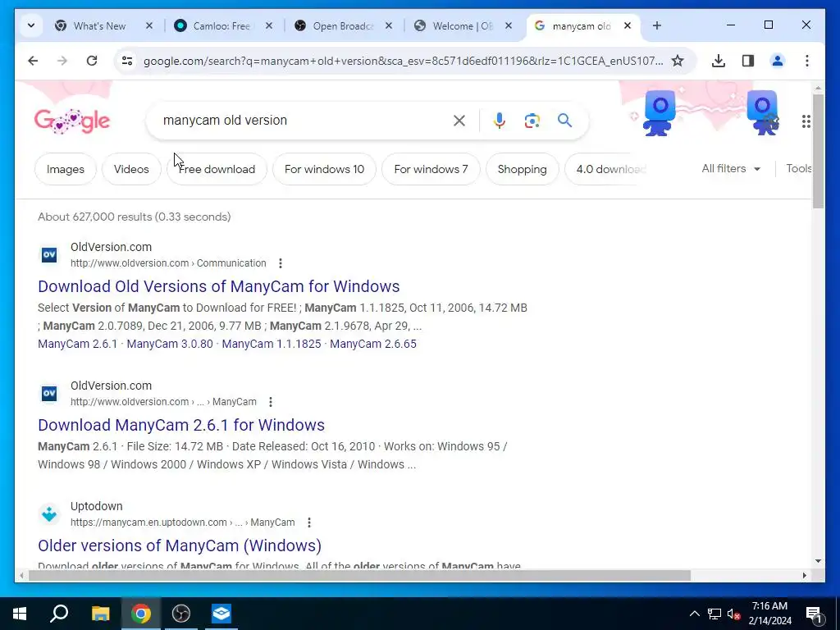Reload the current page

coord(92,61)
